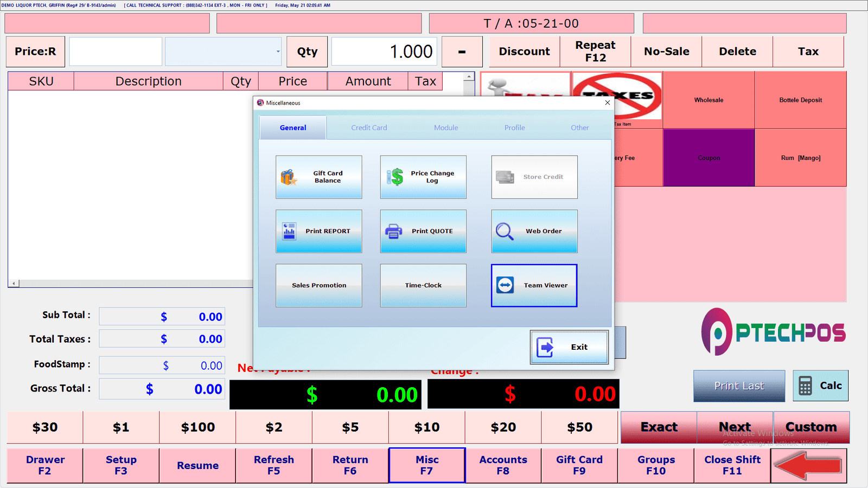Click the Price:R button
Viewport: 868px width, 488px height.
click(35, 52)
